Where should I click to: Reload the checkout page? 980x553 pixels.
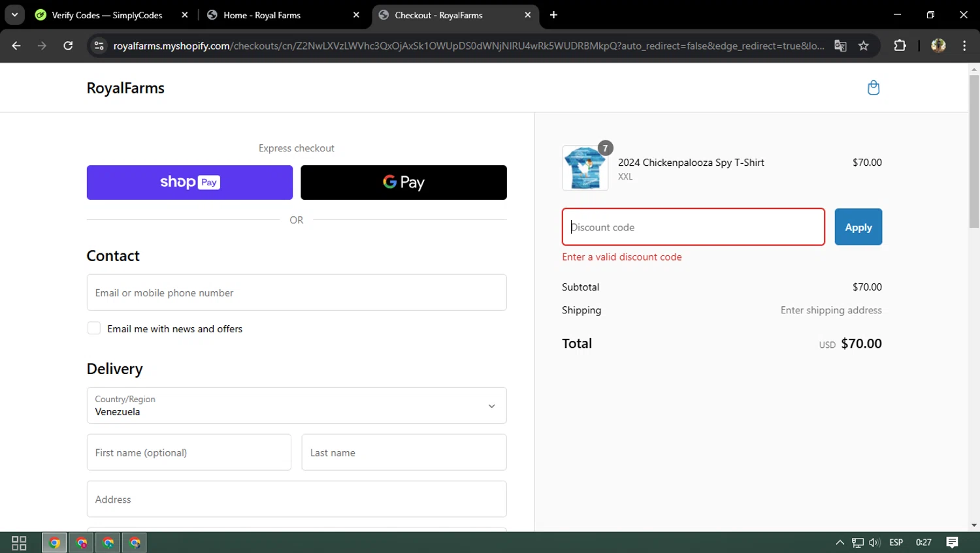point(68,46)
